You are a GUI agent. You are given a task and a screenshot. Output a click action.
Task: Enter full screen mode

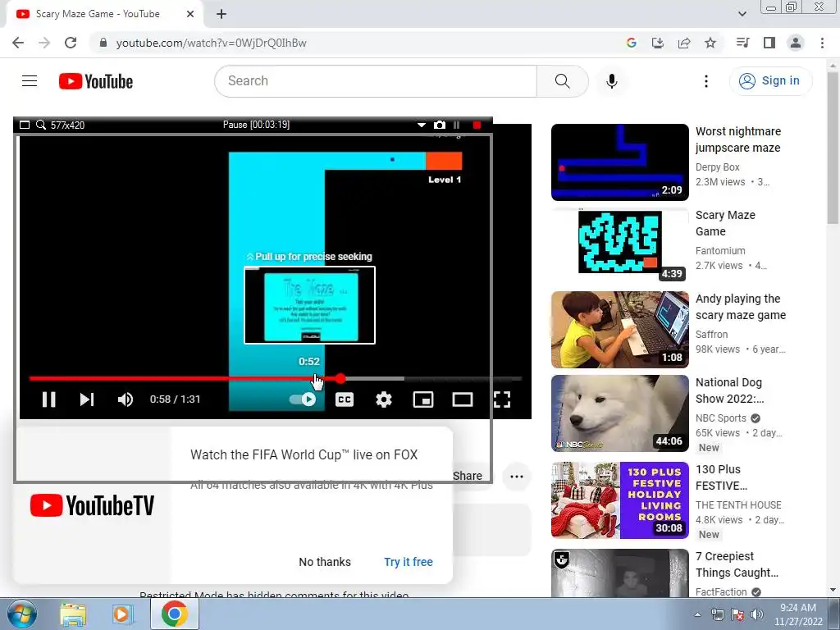(x=502, y=399)
